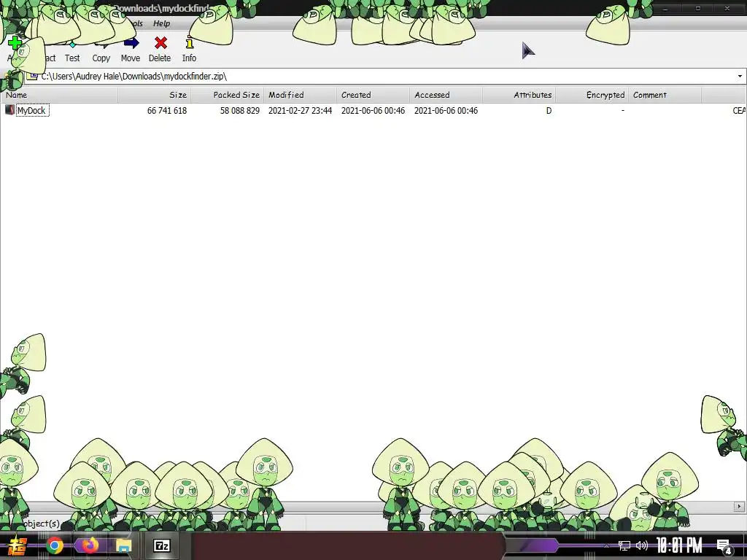747x560 pixels.
Task: Click the red Delete icon
Action: point(160,43)
